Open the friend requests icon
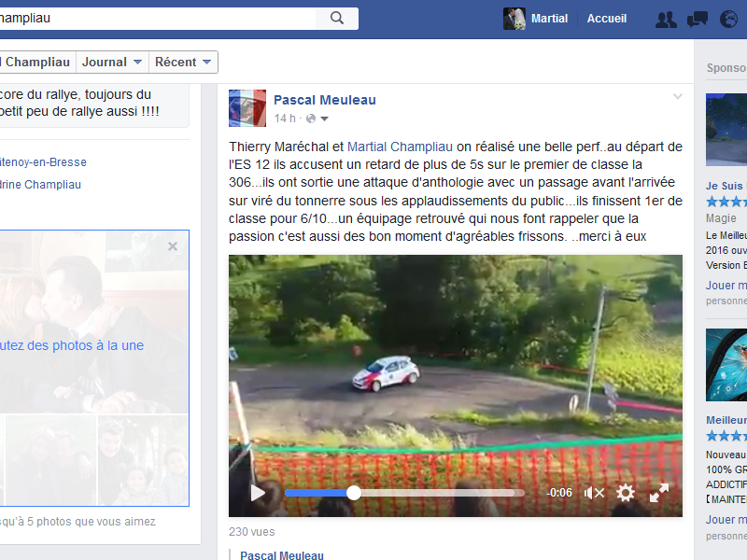This screenshot has height=560, width=747. 666,20
